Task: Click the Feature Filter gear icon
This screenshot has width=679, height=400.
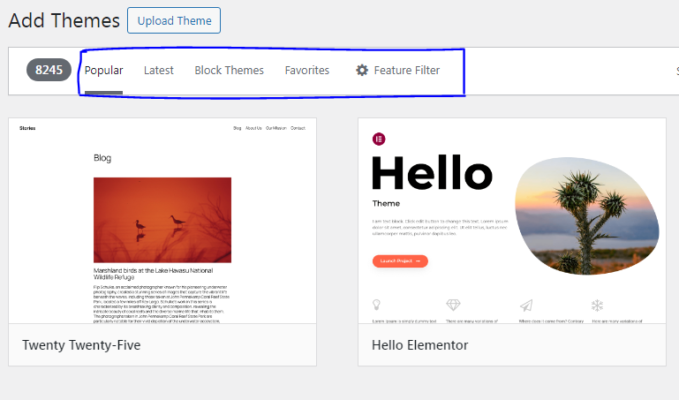Action: pos(362,70)
